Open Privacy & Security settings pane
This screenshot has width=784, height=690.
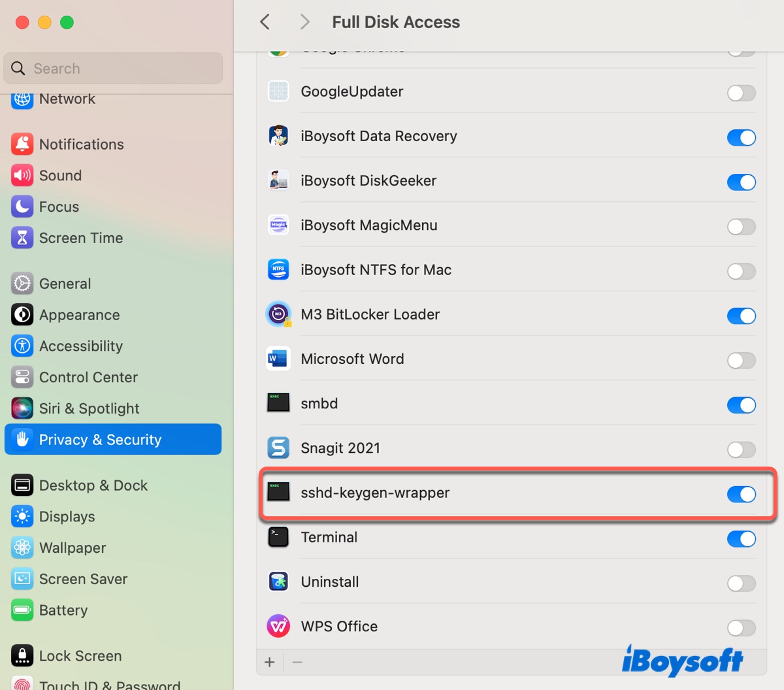[x=113, y=439]
